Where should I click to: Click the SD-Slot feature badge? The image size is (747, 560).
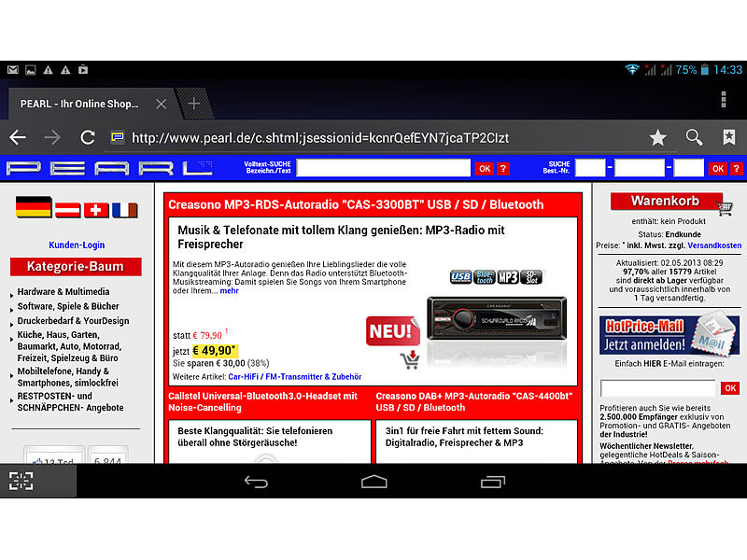pos(531,276)
